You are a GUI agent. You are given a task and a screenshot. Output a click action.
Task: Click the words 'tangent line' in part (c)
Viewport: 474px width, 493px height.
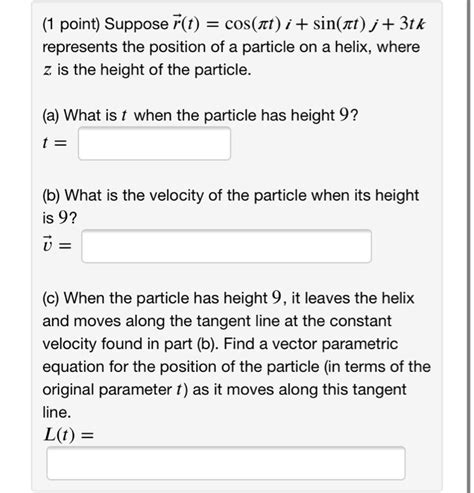click(x=238, y=321)
